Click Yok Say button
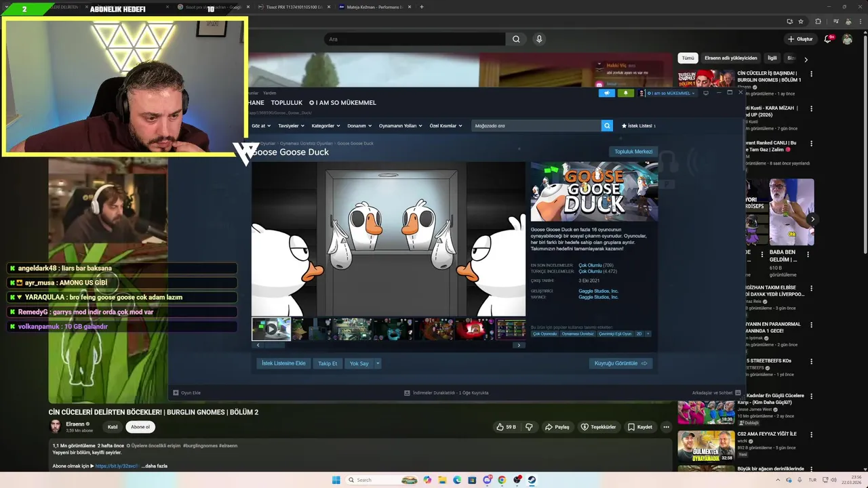Image resolution: width=868 pixels, height=488 pixels. click(359, 363)
